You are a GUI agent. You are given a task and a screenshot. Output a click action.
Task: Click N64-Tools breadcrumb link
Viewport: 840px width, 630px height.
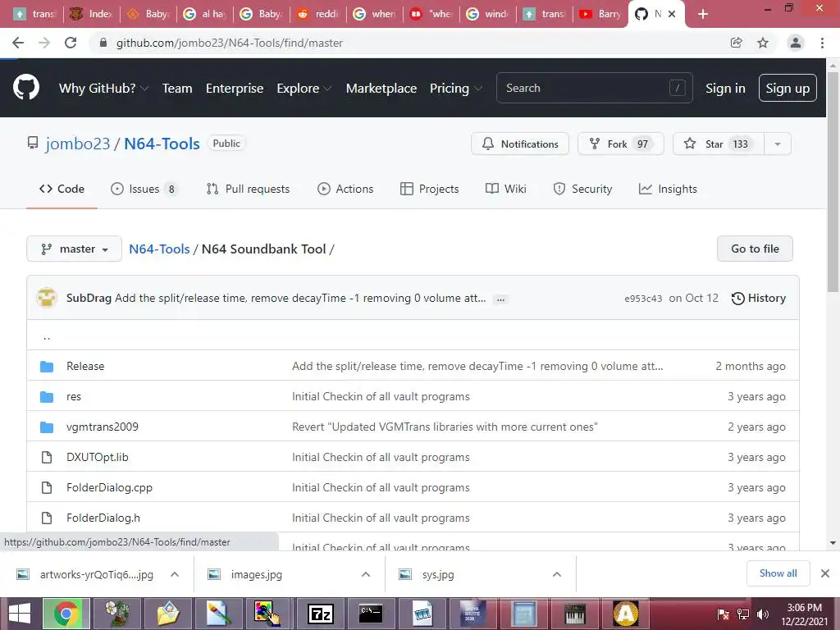pyautogui.click(x=159, y=249)
